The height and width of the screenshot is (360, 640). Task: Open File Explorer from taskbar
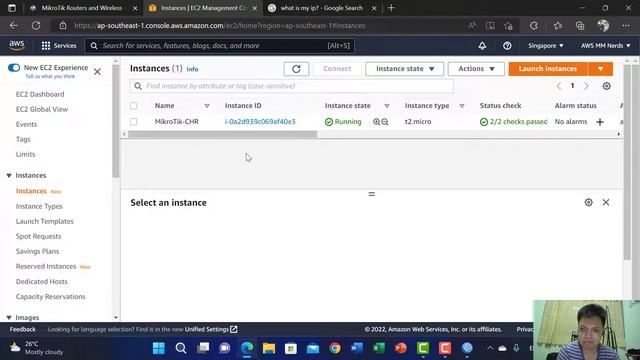tap(269, 348)
